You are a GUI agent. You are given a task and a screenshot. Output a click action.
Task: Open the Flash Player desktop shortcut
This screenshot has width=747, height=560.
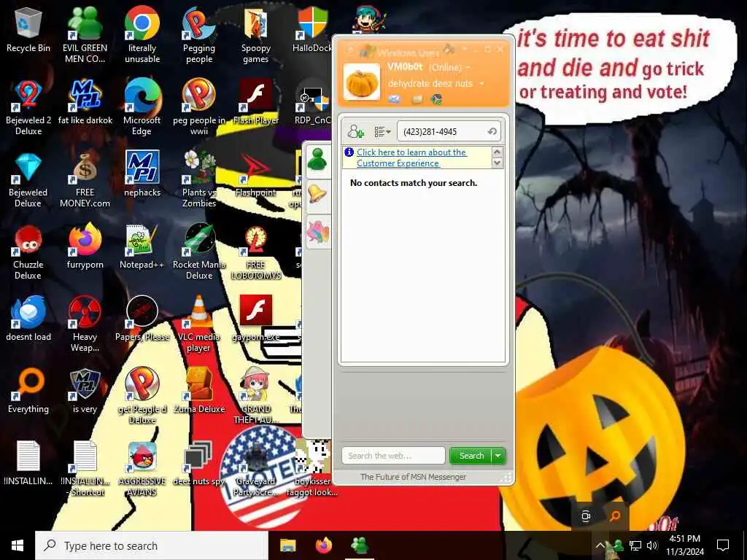256,101
